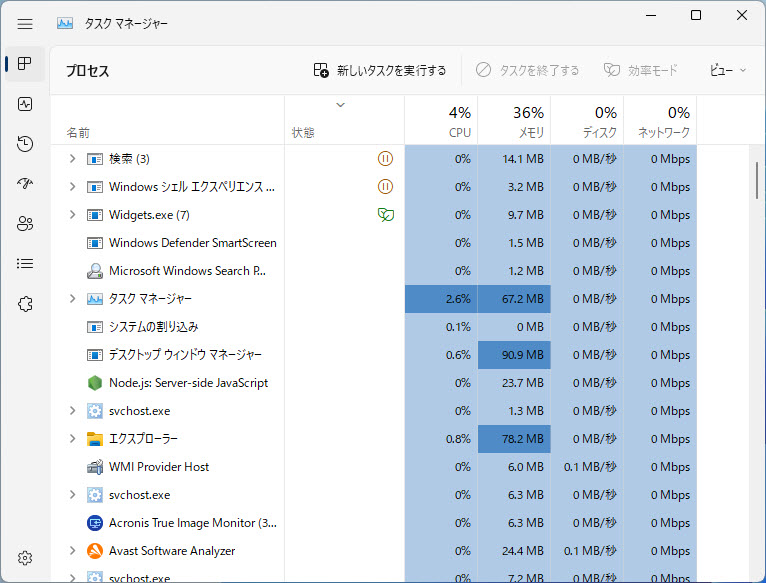Screen dimensions: 766x583
Task: Open Users page in sidebar
Action: (25, 224)
